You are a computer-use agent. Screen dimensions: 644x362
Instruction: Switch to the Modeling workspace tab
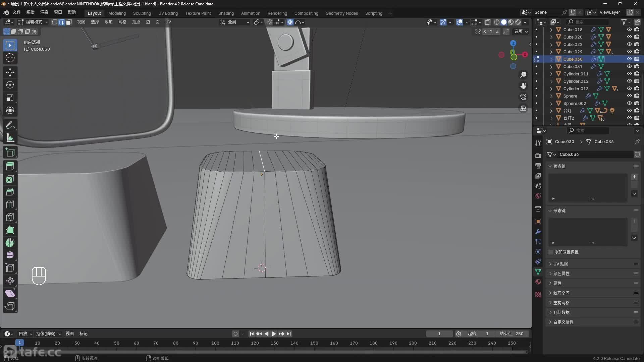[117, 13]
